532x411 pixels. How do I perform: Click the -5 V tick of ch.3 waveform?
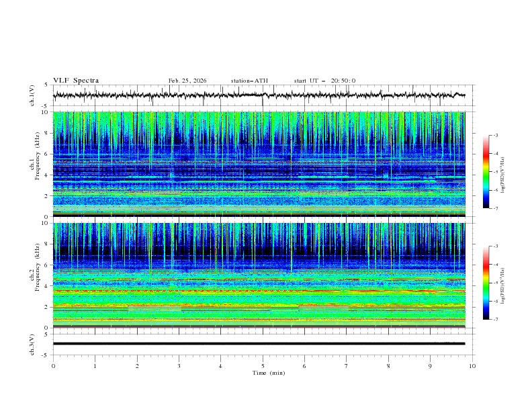[x=45, y=355]
